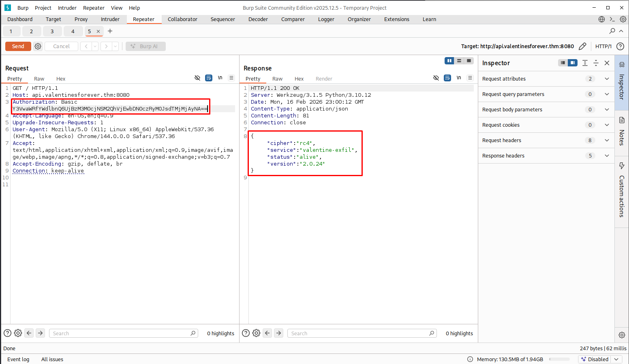629x364 pixels.
Task: Click the edit target pencil icon
Action: point(582,46)
